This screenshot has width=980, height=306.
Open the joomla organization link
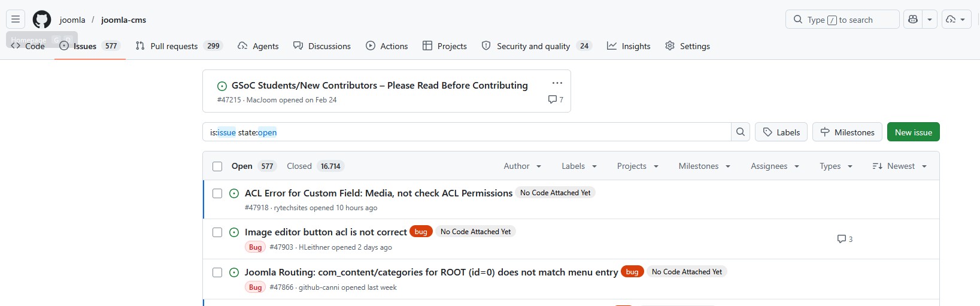pyautogui.click(x=72, y=20)
